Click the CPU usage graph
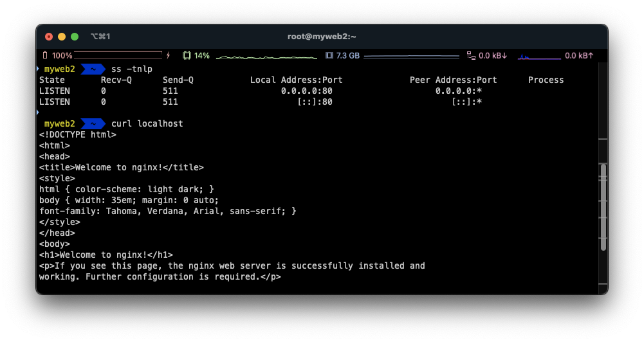 (x=266, y=57)
